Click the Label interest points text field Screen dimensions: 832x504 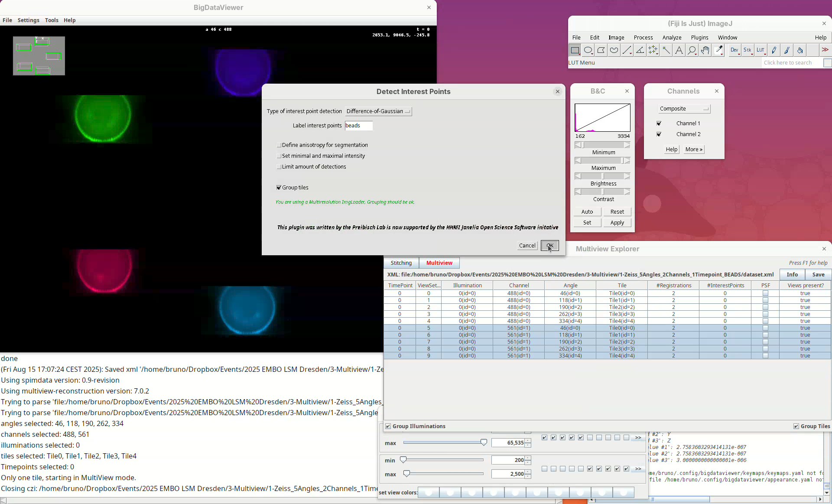click(x=358, y=126)
